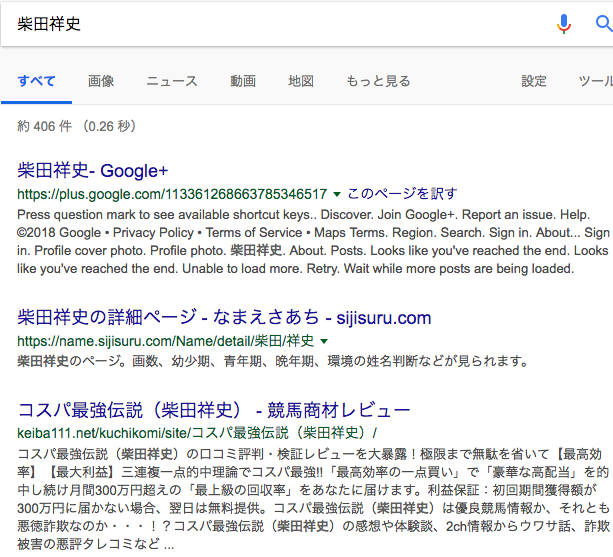Switch to the 画像 tab
Image resolution: width=613 pixels, height=557 pixels.
(101, 81)
